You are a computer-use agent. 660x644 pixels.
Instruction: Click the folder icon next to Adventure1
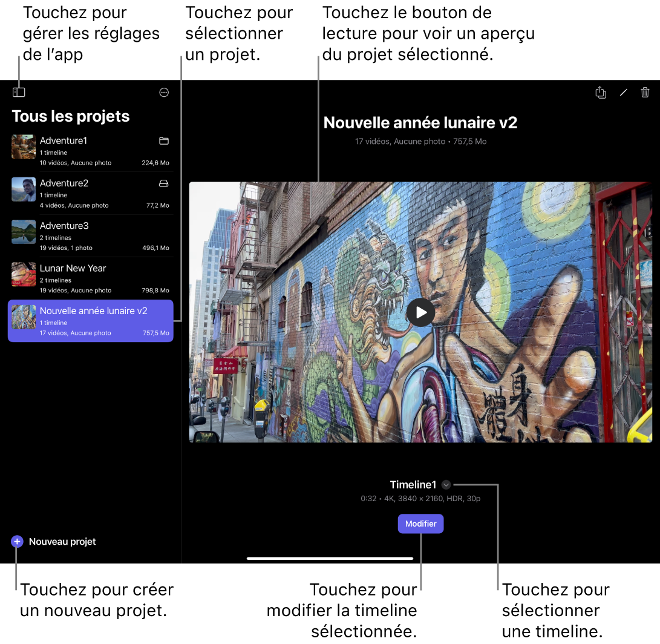pyautogui.click(x=163, y=141)
